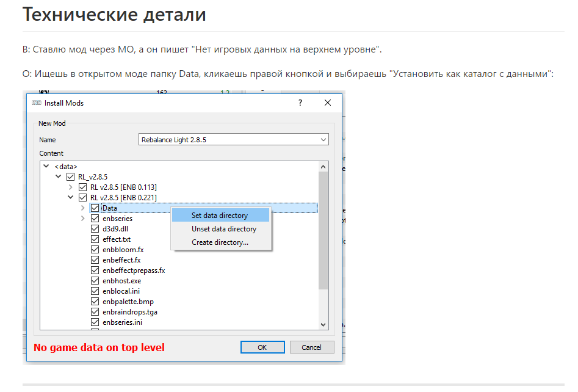
Task: Select the enbseries.ini file label
Action: 123,322
